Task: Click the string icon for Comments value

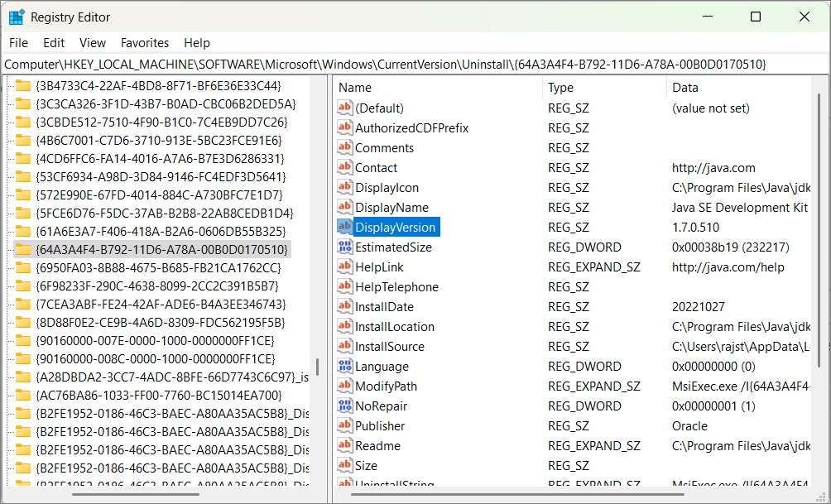Action: 345,148
